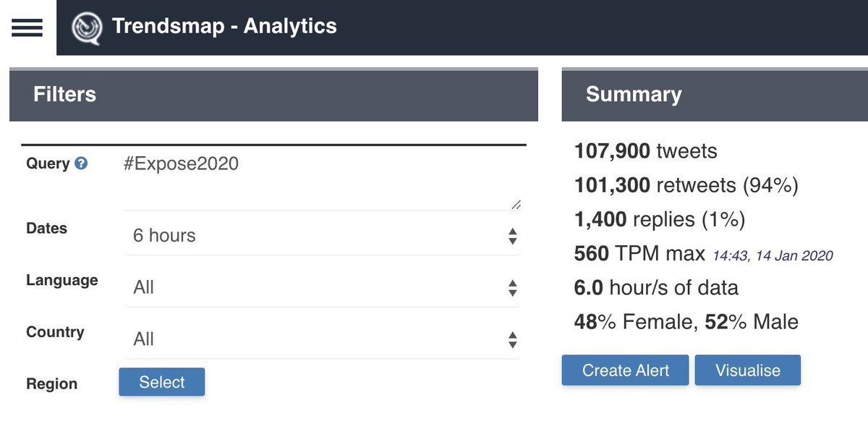Image resolution: width=868 pixels, height=429 pixels.
Task: Click the Dates field label
Action: 46,229
